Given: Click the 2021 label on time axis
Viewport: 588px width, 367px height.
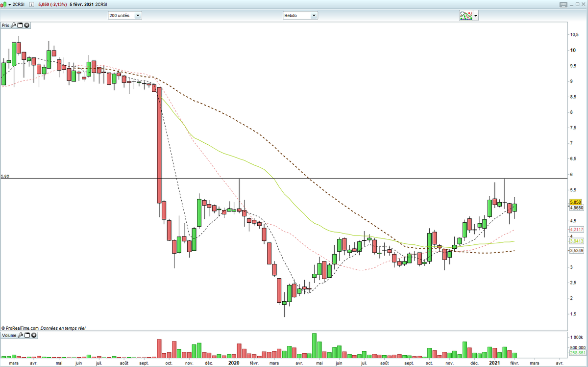Looking at the screenshot, I should click(x=495, y=363).
